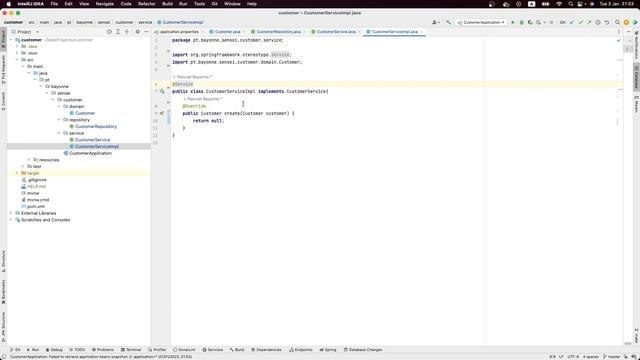Click the Wi-Fi icon in macOS menu bar

coord(559,4)
